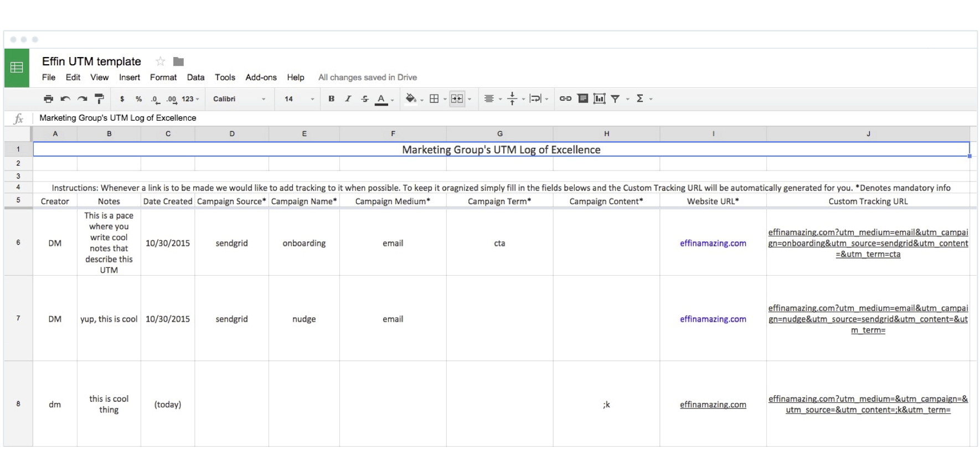The width and height of the screenshot is (980, 476).
Task: Go to Sheets home via green icon
Action: 17,68
